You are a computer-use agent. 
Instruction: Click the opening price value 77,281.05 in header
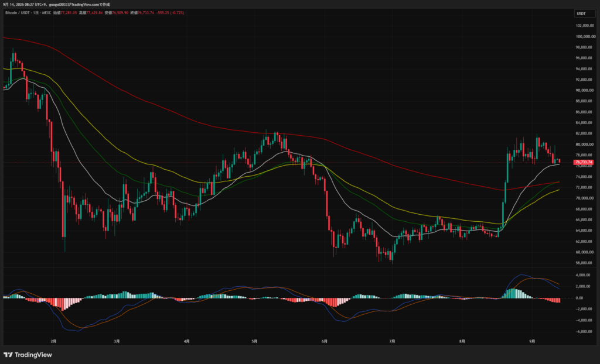69,13
